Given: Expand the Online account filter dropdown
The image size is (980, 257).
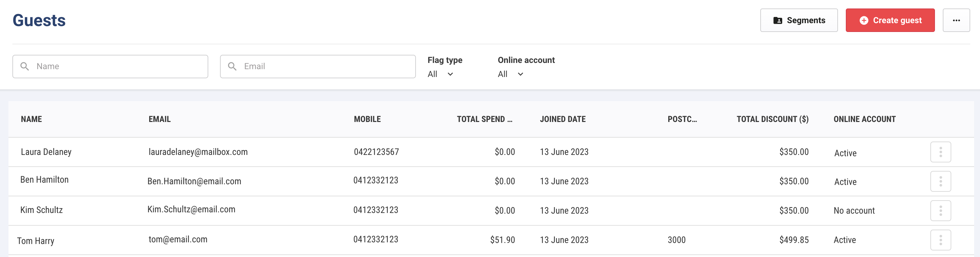Looking at the screenshot, I should 511,74.
